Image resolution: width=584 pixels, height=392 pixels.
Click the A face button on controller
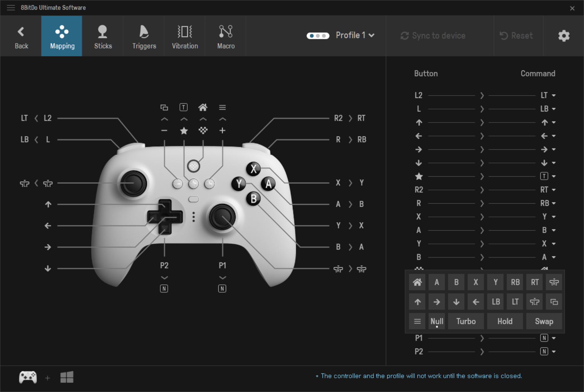[x=269, y=184]
